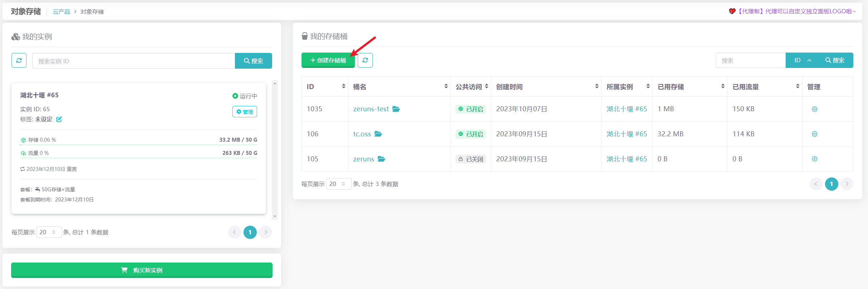Sort by 创建时间 column arrows
Viewport: 868px width, 289px height.
coord(597,86)
